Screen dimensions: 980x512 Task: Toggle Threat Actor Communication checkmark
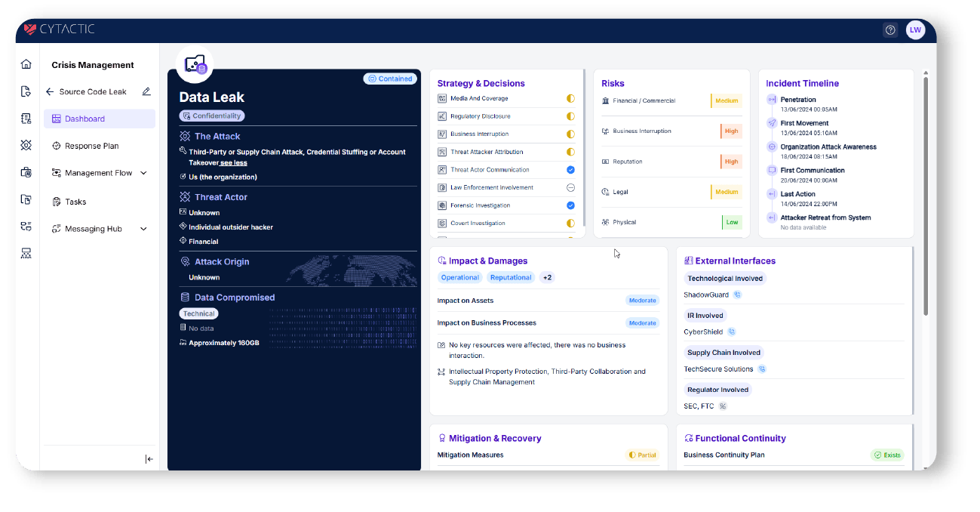[x=570, y=170]
